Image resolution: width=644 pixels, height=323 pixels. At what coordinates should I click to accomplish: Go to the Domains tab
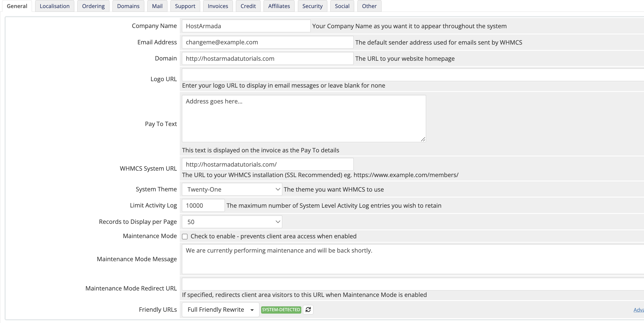point(128,6)
